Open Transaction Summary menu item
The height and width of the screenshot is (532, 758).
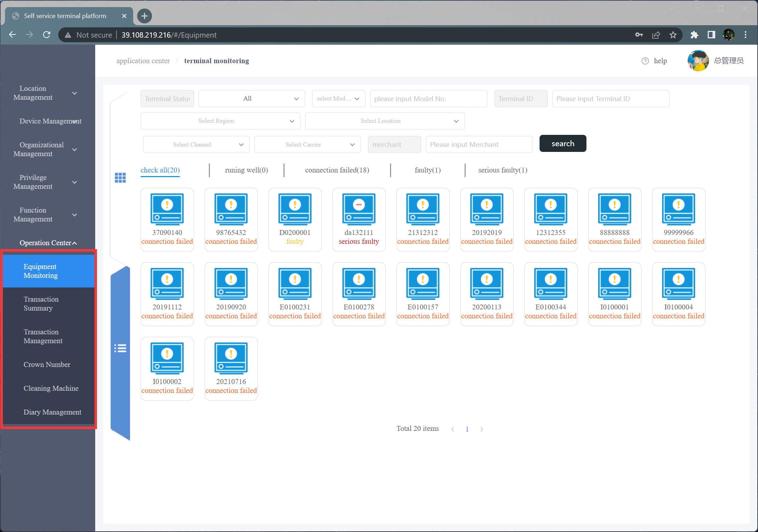pyautogui.click(x=49, y=304)
